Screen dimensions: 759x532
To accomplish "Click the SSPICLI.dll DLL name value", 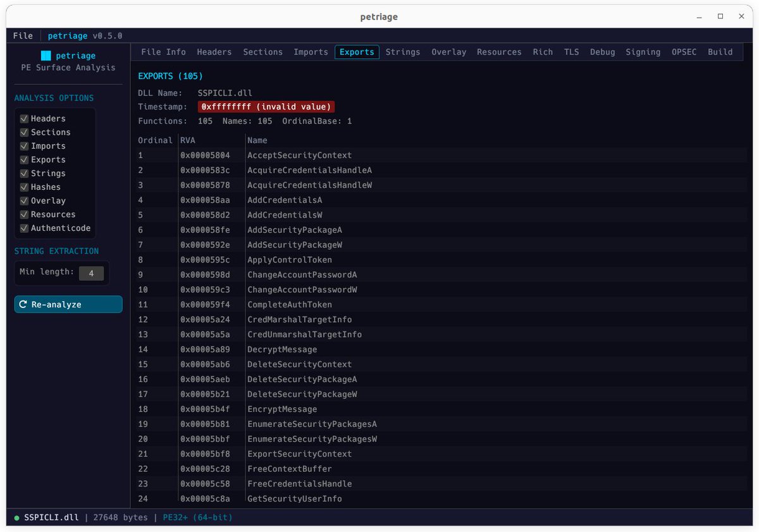I will coord(226,93).
